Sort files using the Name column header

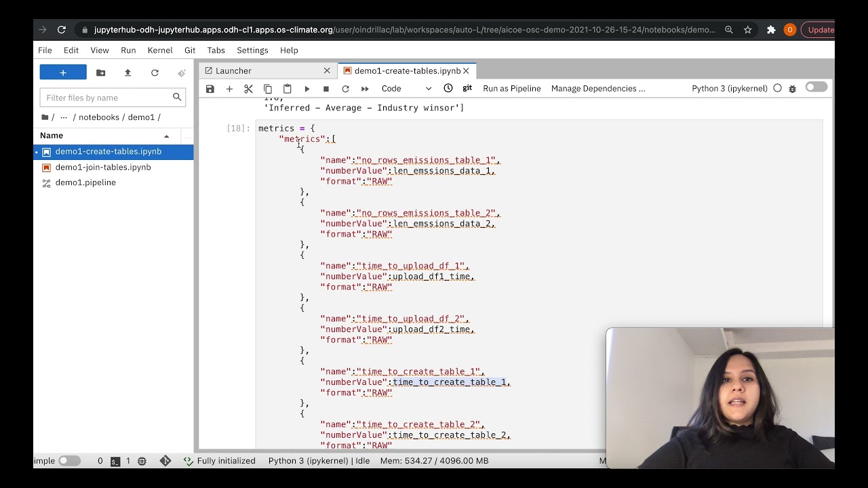tap(105, 136)
